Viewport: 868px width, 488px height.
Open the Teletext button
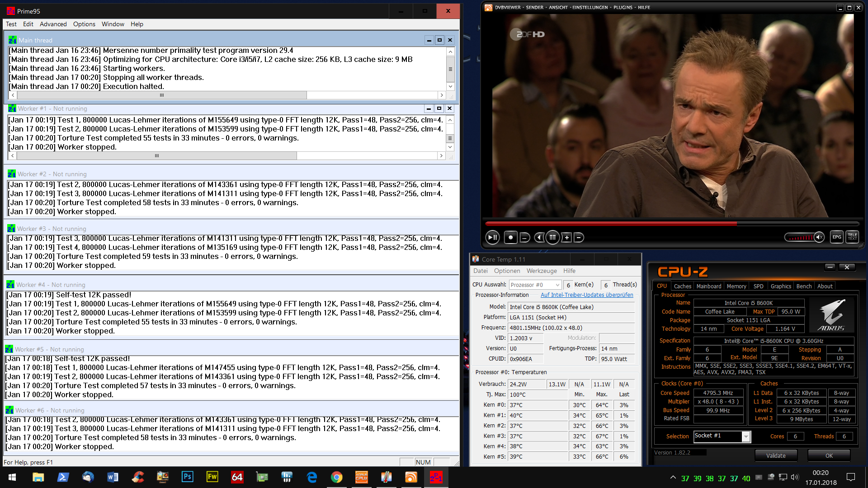click(852, 237)
